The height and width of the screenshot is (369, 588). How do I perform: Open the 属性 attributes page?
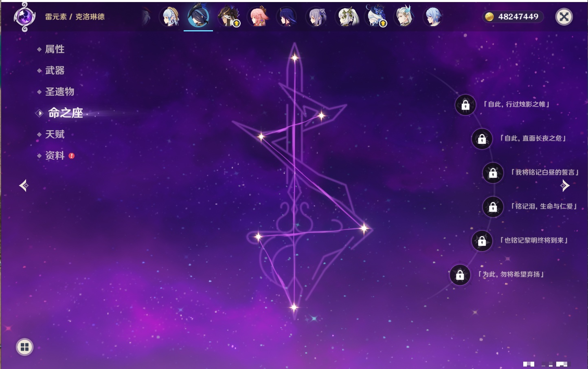(55, 49)
